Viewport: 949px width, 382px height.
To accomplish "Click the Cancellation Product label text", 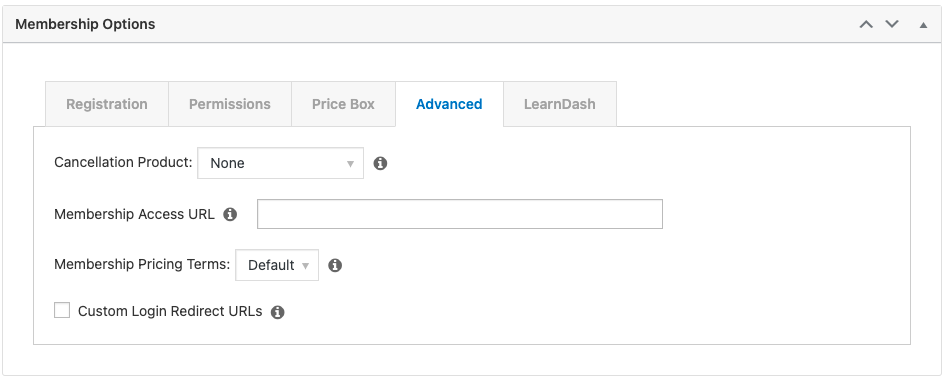I will point(123,162).
